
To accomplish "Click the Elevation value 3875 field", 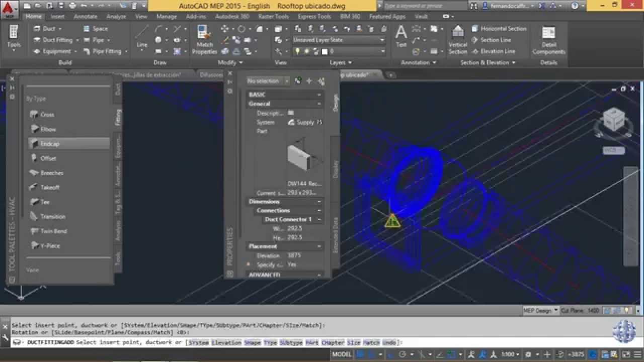I will pos(304,255).
